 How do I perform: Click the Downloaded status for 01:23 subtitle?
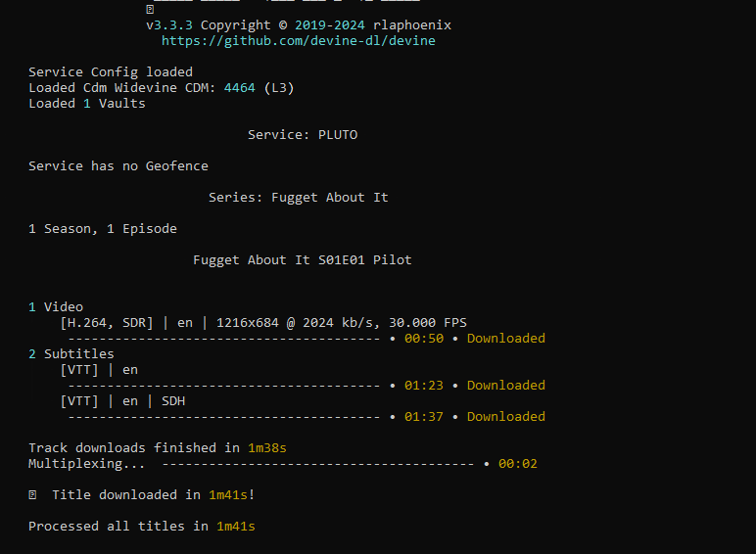point(505,386)
